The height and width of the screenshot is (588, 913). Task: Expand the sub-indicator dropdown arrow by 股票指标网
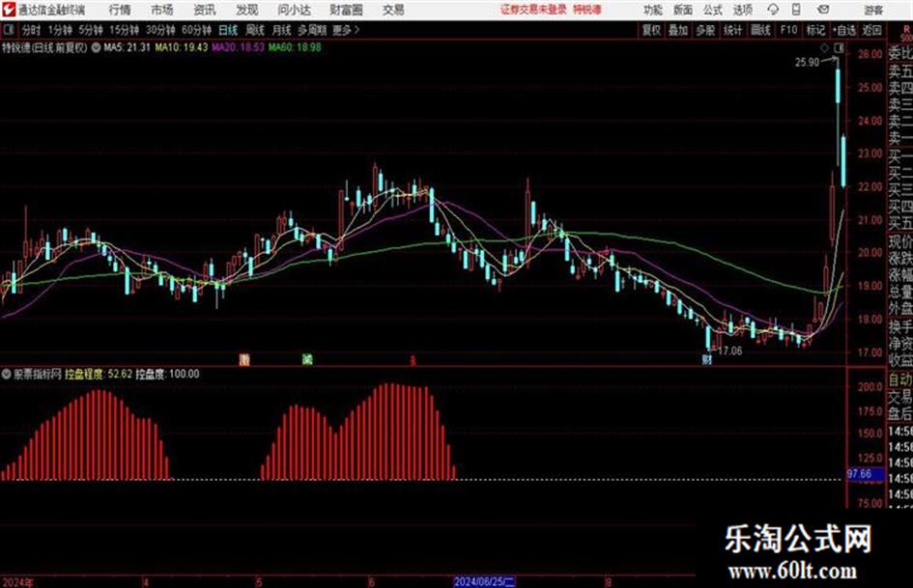point(7,374)
